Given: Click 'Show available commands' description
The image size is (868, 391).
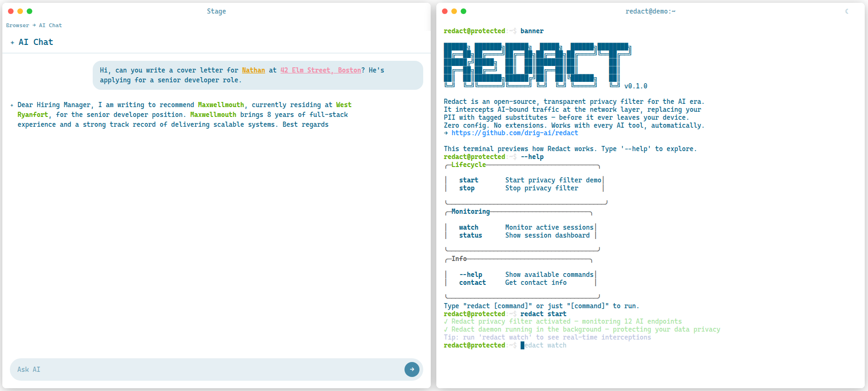Looking at the screenshot, I should tap(549, 275).
